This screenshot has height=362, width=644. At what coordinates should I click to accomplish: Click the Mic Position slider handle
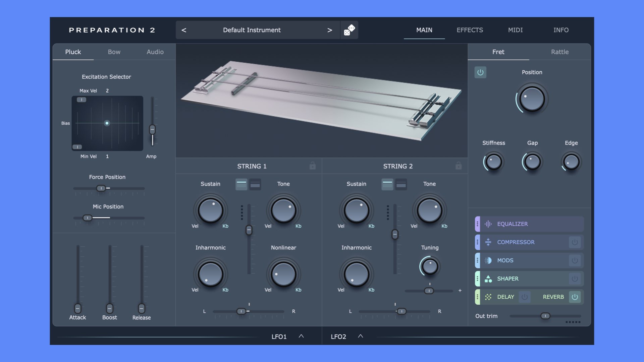pyautogui.click(x=88, y=218)
